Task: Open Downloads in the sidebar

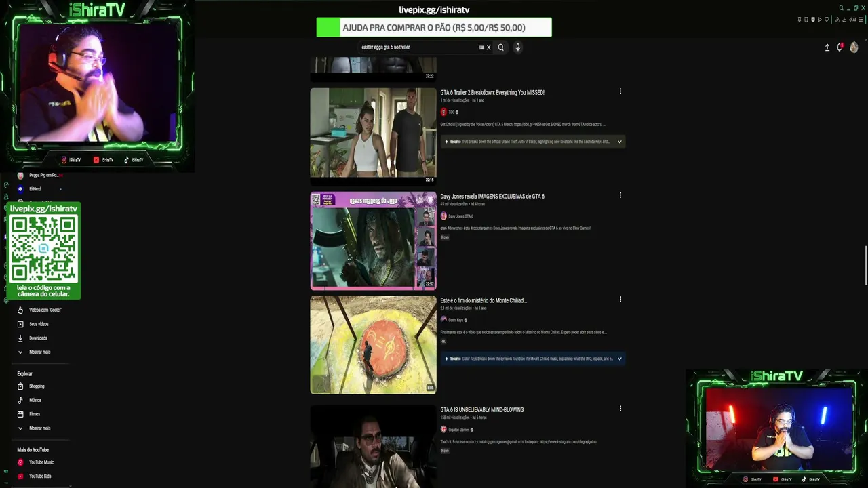Action: pyautogui.click(x=38, y=338)
